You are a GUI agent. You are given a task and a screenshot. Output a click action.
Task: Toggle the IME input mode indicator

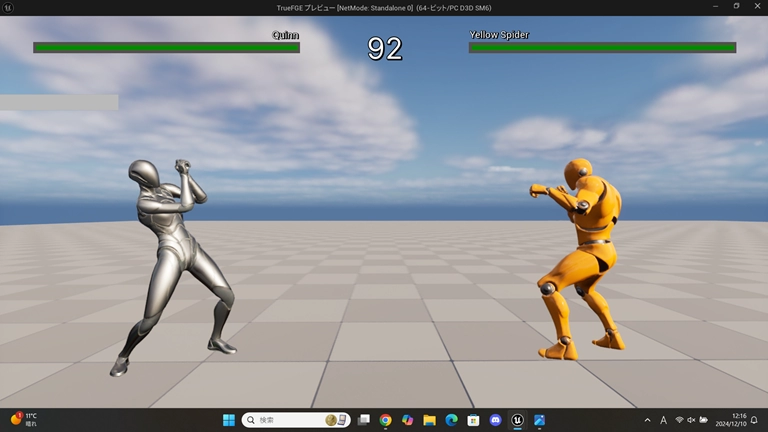coord(663,420)
